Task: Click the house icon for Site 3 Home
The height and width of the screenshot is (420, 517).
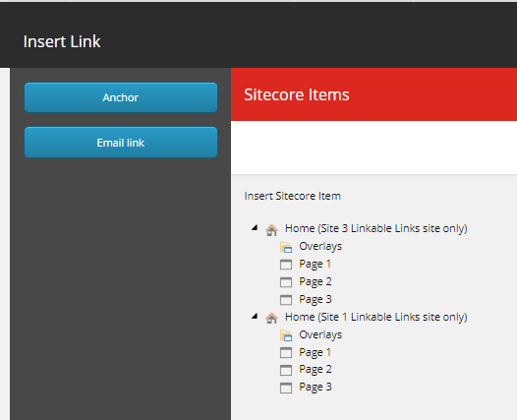Action: pos(271,229)
